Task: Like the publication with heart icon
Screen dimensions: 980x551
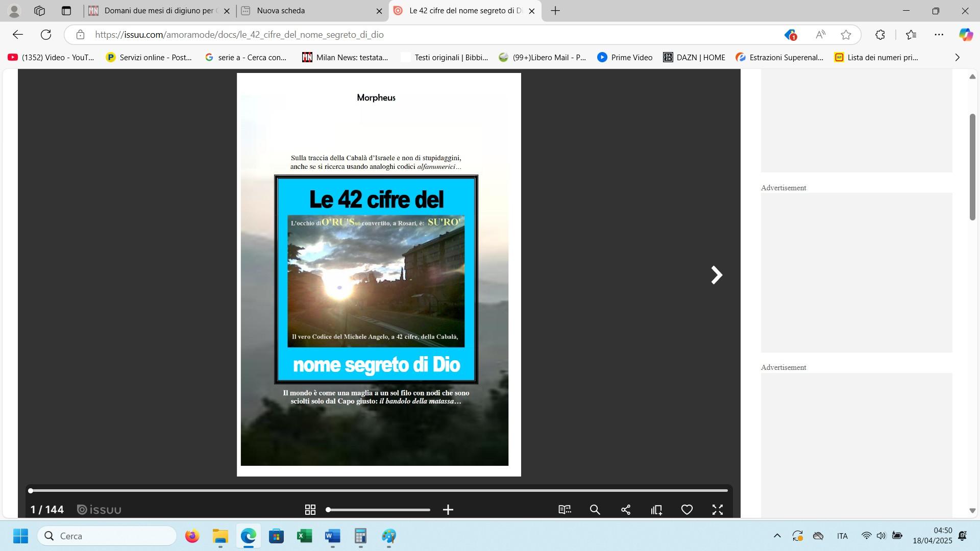Action: point(687,510)
